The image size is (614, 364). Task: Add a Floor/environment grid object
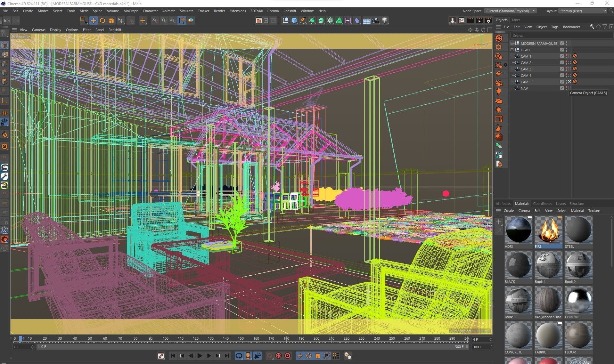pyautogui.click(x=367, y=20)
